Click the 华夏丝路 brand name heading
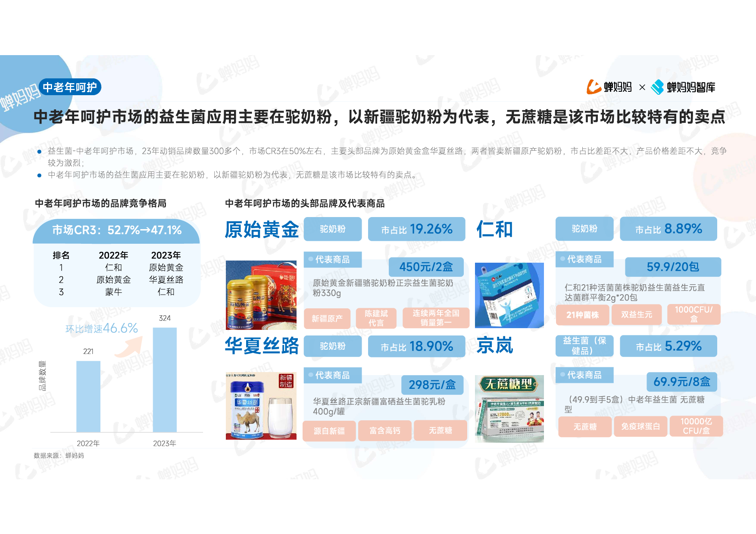Viewport: 756px width, 534px height. click(262, 346)
